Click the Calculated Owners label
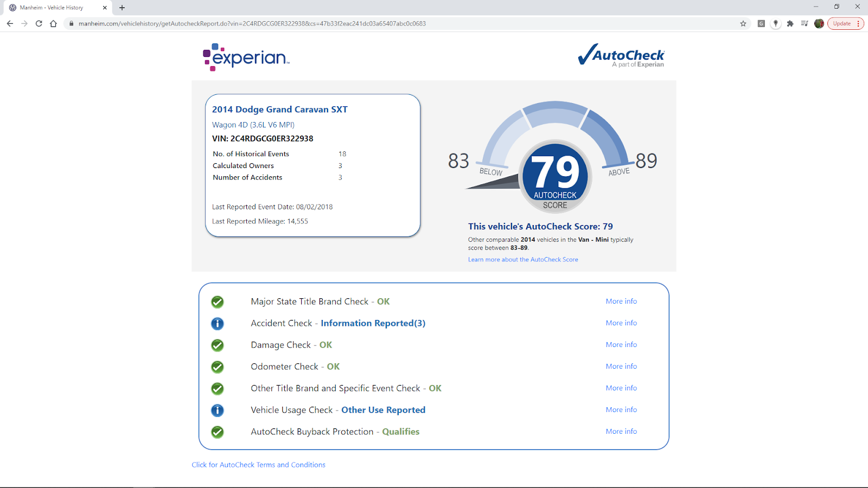Image resolution: width=868 pixels, height=488 pixels. pos(243,166)
